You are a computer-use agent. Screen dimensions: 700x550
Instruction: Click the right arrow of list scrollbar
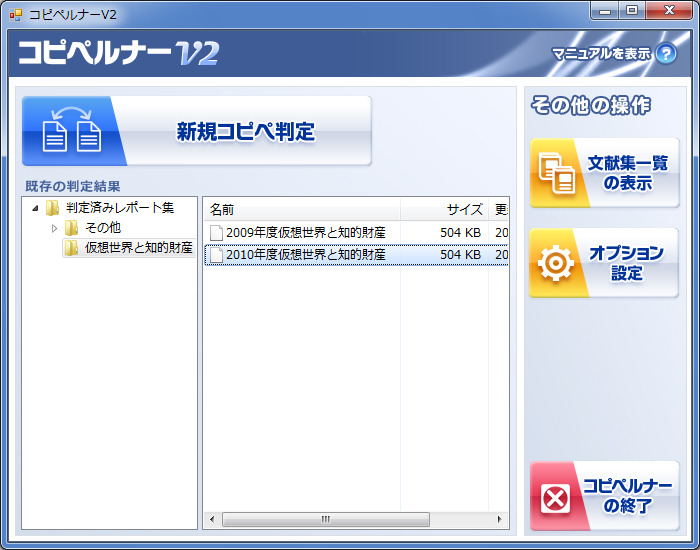(x=500, y=519)
